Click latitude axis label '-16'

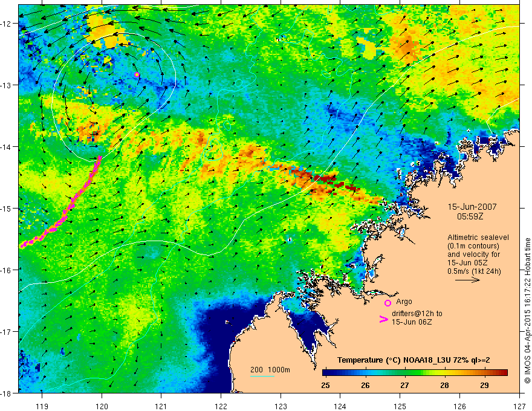[x=6, y=270]
